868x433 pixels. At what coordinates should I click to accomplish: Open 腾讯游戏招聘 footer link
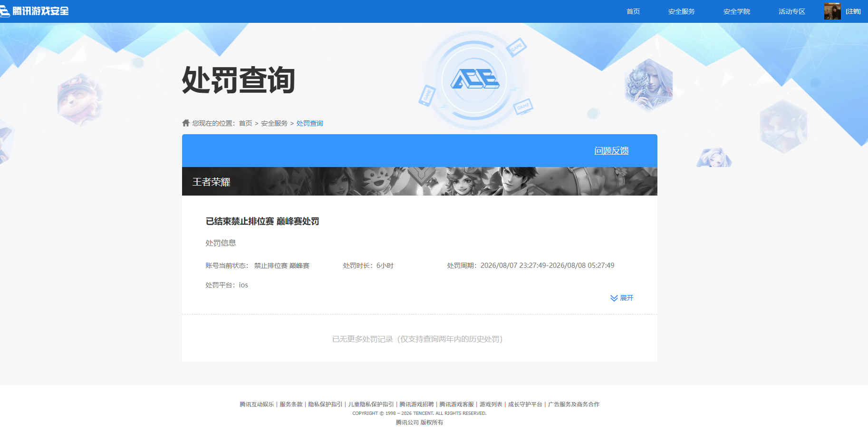point(416,404)
